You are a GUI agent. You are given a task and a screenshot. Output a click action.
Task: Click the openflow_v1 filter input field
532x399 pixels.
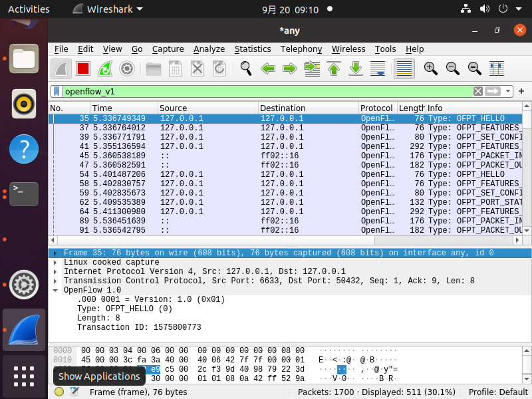(267, 91)
